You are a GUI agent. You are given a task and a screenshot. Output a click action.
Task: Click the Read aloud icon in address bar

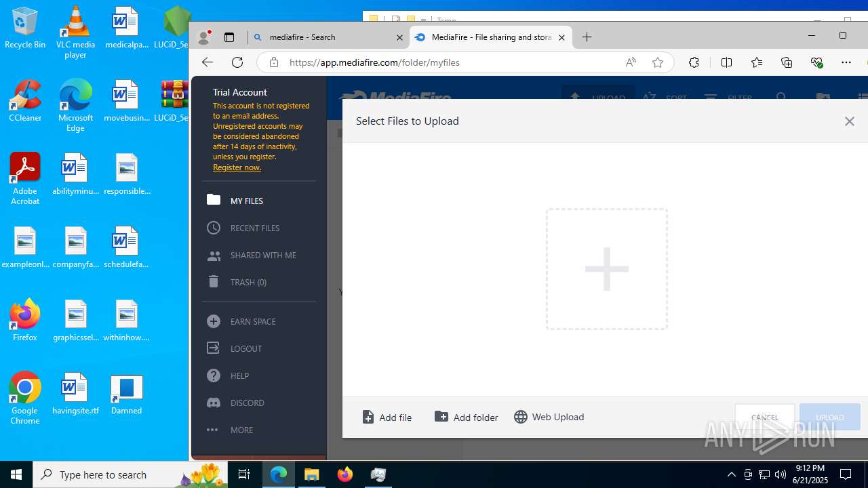point(631,62)
